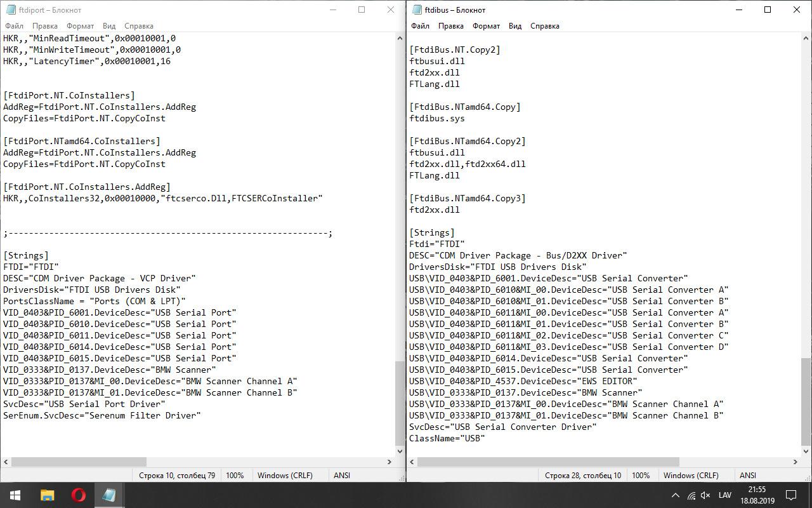Open the network status tray icon
812x508 pixels.
(x=690, y=495)
